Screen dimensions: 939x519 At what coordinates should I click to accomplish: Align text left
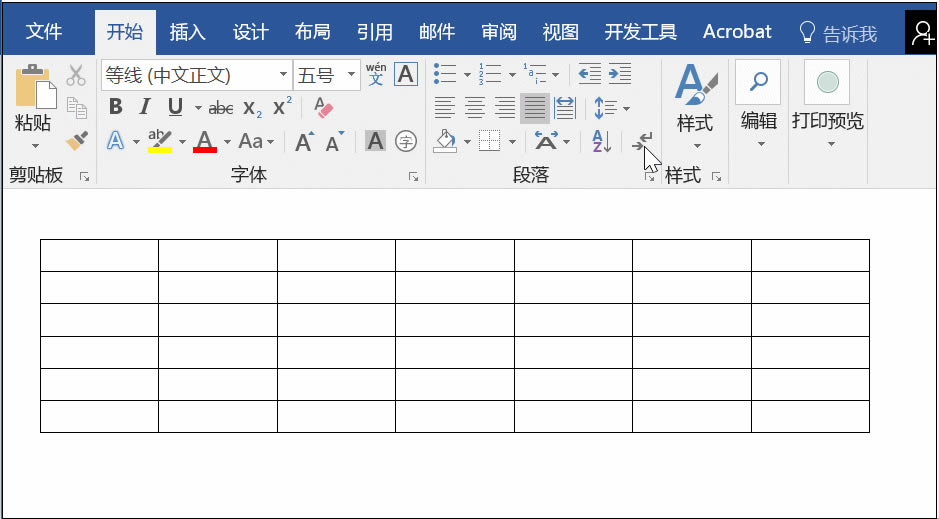(444, 108)
